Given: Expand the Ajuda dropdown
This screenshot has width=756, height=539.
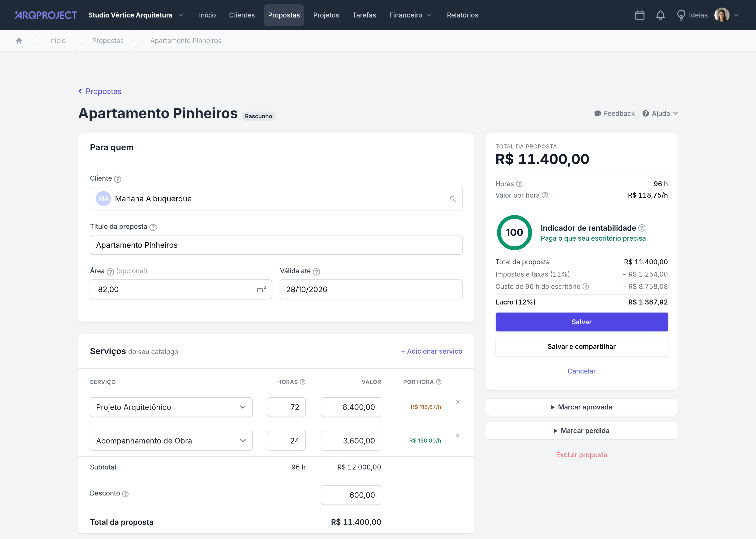Looking at the screenshot, I should coord(660,113).
